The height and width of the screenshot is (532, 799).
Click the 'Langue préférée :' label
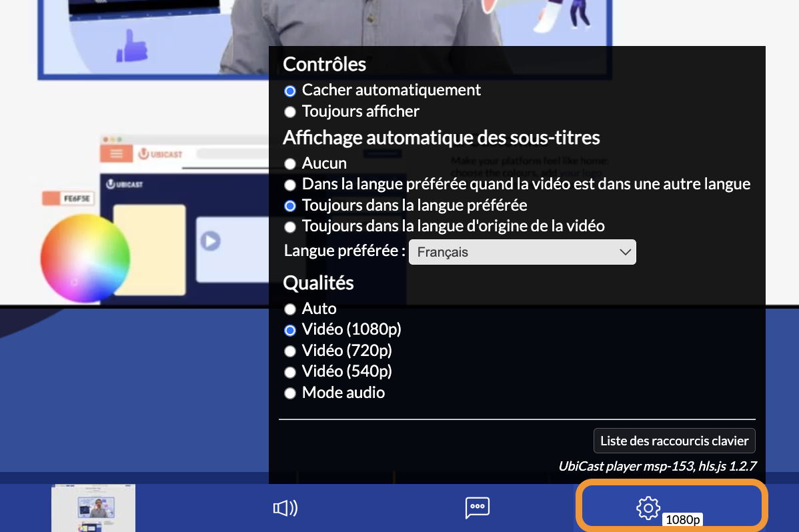[x=344, y=251]
